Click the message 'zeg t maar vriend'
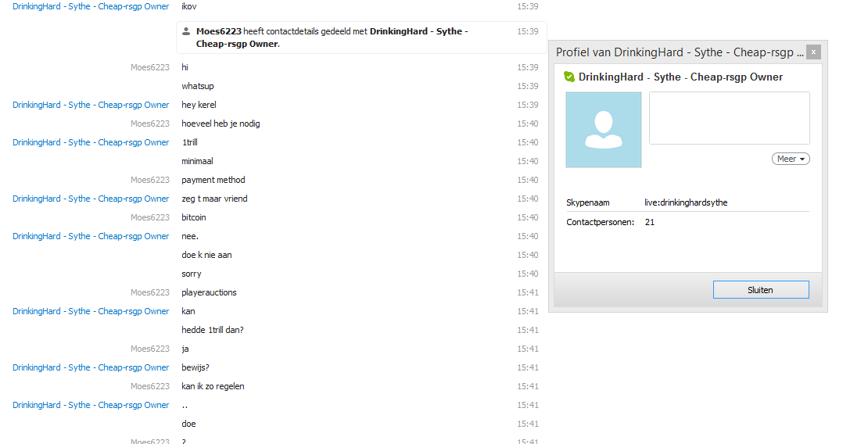 click(x=214, y=199)
